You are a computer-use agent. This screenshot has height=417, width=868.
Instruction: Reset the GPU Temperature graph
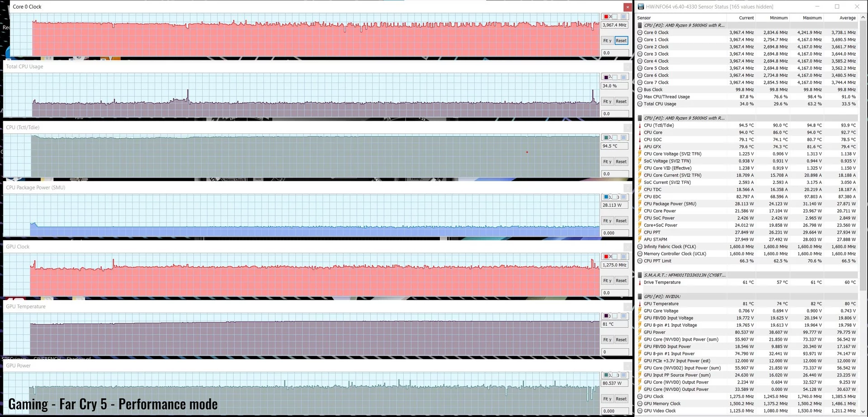621,340
